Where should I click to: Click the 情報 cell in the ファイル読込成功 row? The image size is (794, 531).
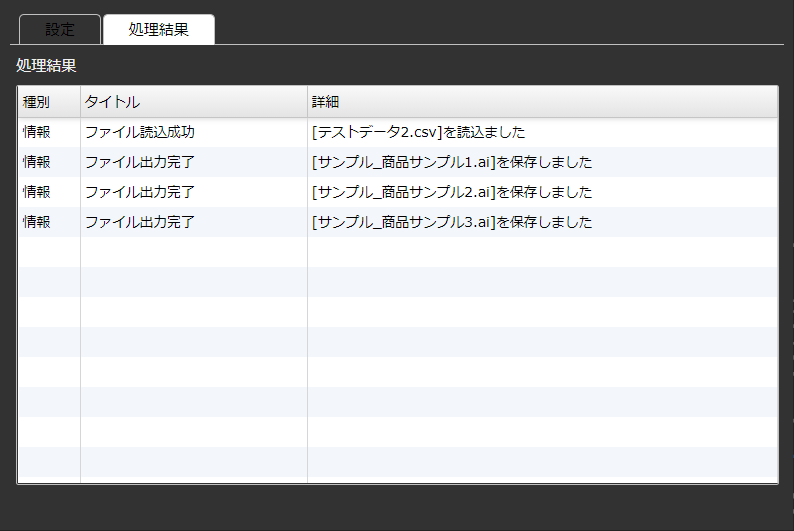[49, 132]
